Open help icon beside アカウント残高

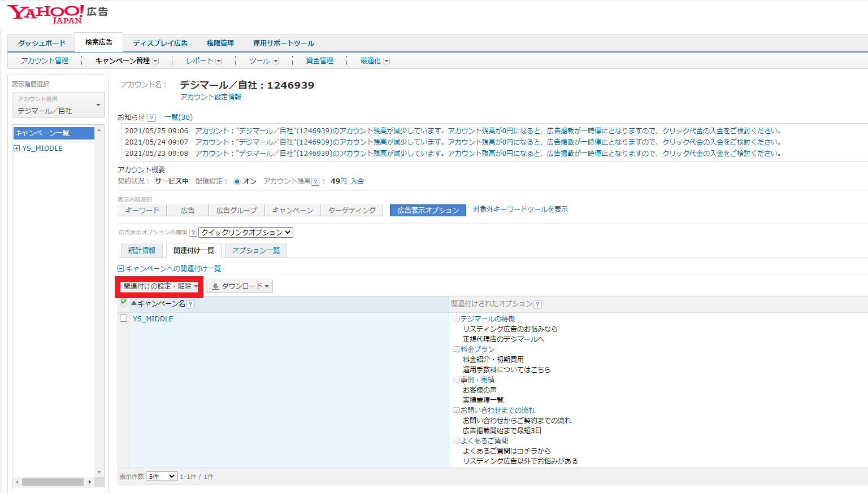pos(315,182)
